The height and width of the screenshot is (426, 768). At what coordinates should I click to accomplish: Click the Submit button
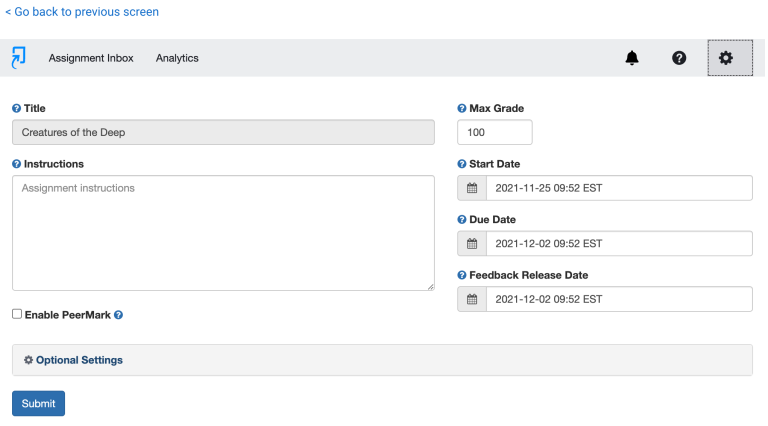(x=38, y=403)
